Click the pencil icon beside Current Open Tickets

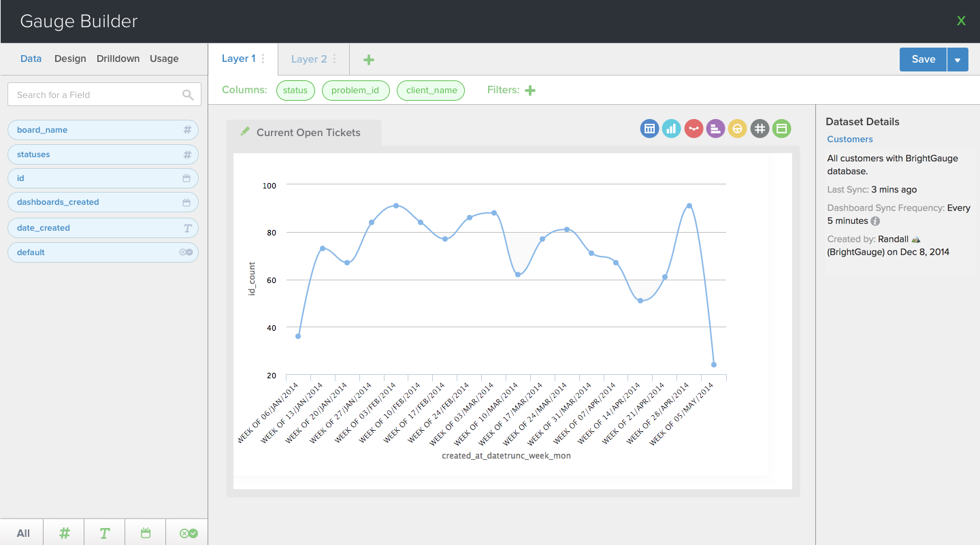(245, 131)
